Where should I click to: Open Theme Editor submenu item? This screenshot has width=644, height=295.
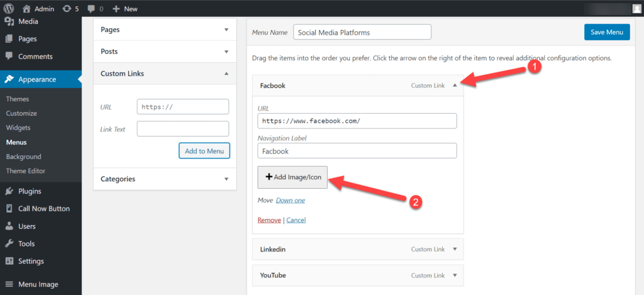coord(25,171)
